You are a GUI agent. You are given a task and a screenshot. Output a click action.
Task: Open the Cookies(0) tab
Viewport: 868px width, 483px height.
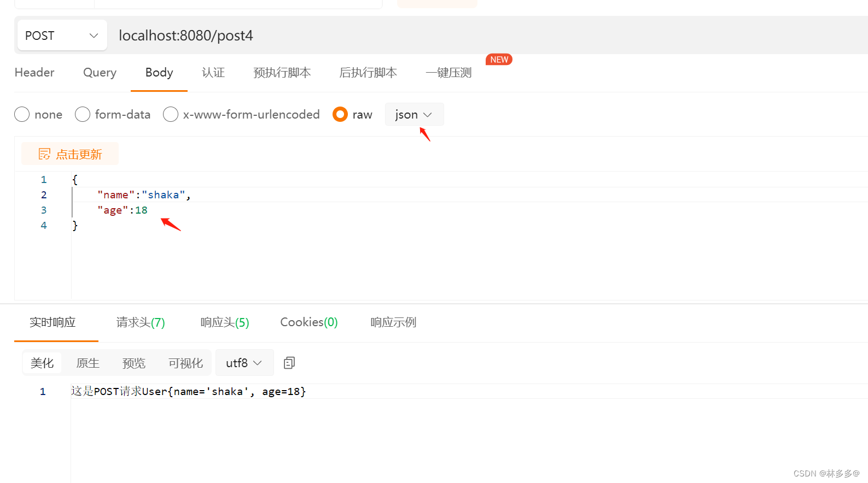pyautogui.click(x=309, y=322)
